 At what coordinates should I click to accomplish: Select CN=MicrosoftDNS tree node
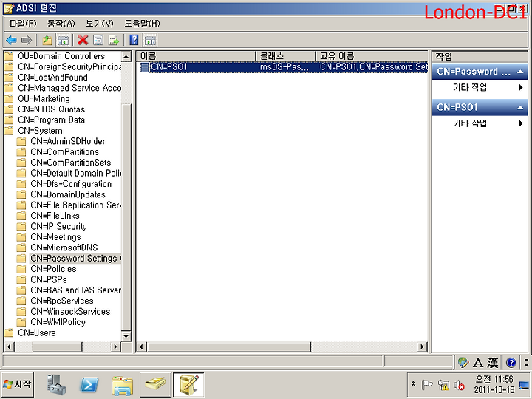point(64,248)
